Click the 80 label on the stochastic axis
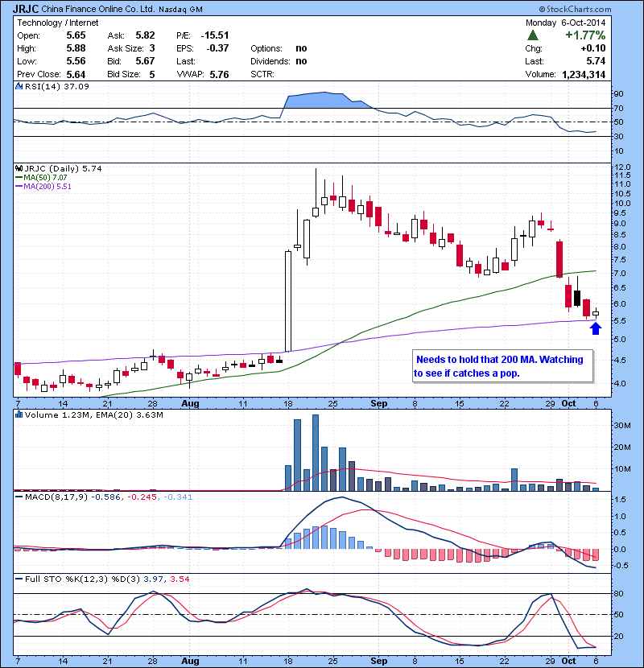The height and width of the screenshot is (668, 644). point(618,593)
